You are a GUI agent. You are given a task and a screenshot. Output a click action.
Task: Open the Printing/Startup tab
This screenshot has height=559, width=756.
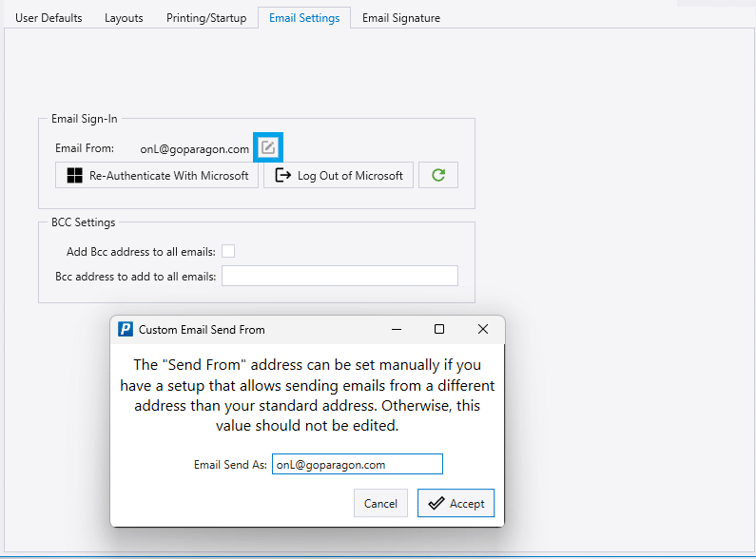point(206,18)
